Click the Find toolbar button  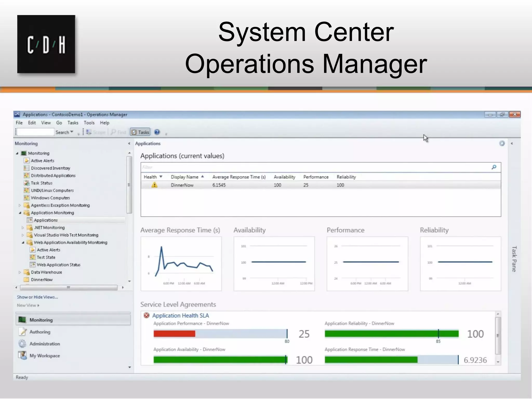pyautogui.click(x=118, y=132)
